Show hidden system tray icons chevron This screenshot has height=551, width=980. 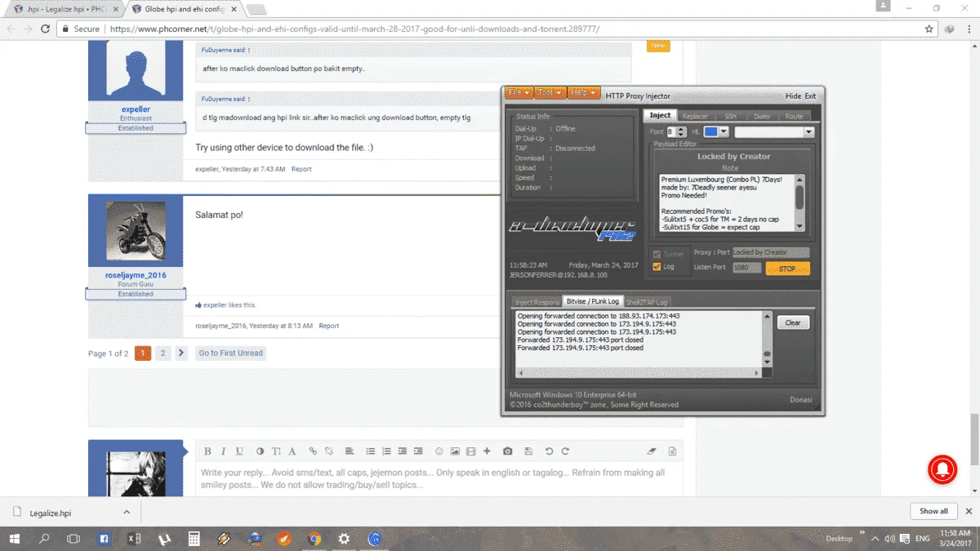(x=875, y=539)
